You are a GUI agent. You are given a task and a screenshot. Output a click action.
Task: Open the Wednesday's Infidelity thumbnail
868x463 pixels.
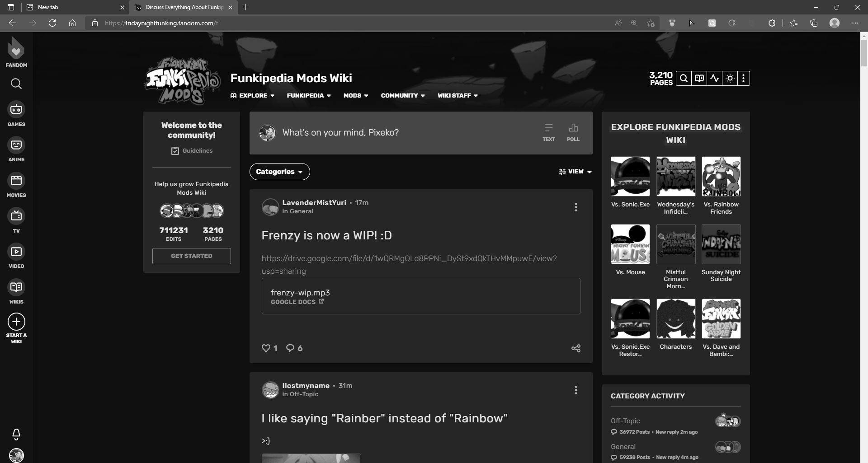point(676,177)
